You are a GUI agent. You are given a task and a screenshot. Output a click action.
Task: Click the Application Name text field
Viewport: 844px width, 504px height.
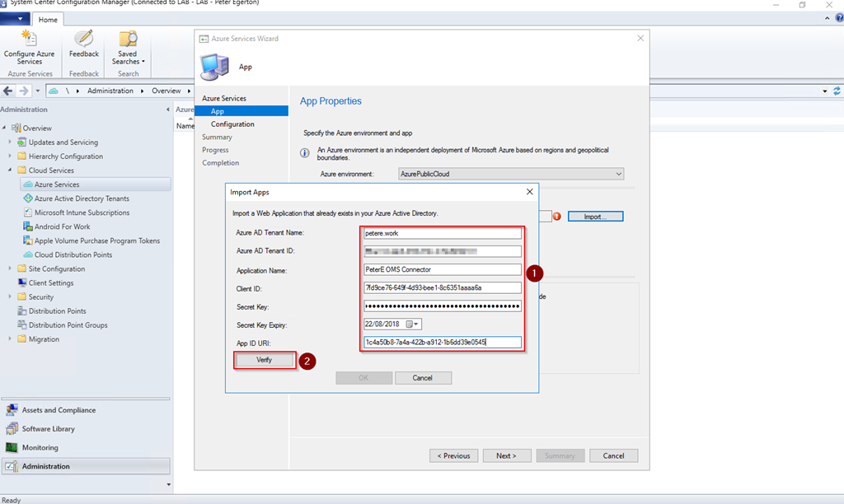[443, 270]
